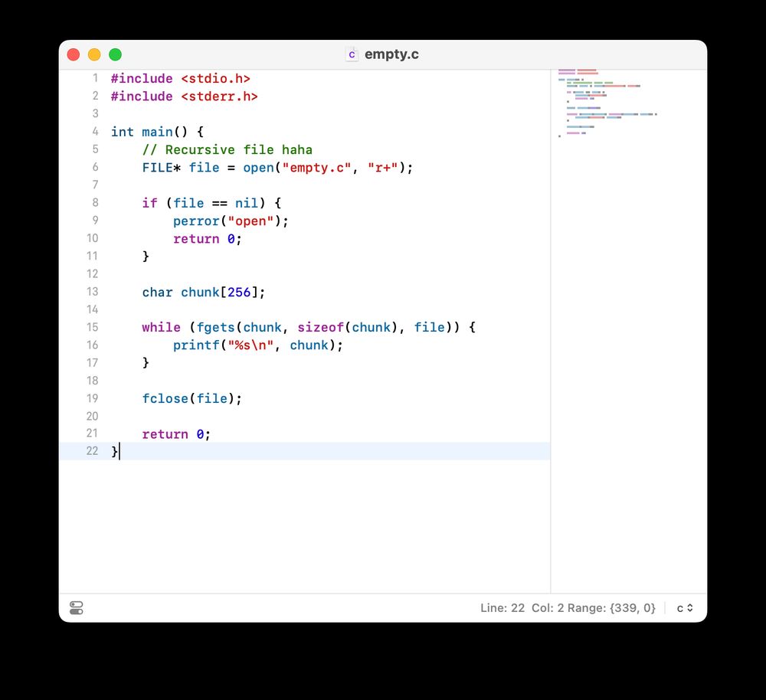Click the keyword "while" on line 15
The width and height of the screenshot is (766, 700).
coord(161,327)
